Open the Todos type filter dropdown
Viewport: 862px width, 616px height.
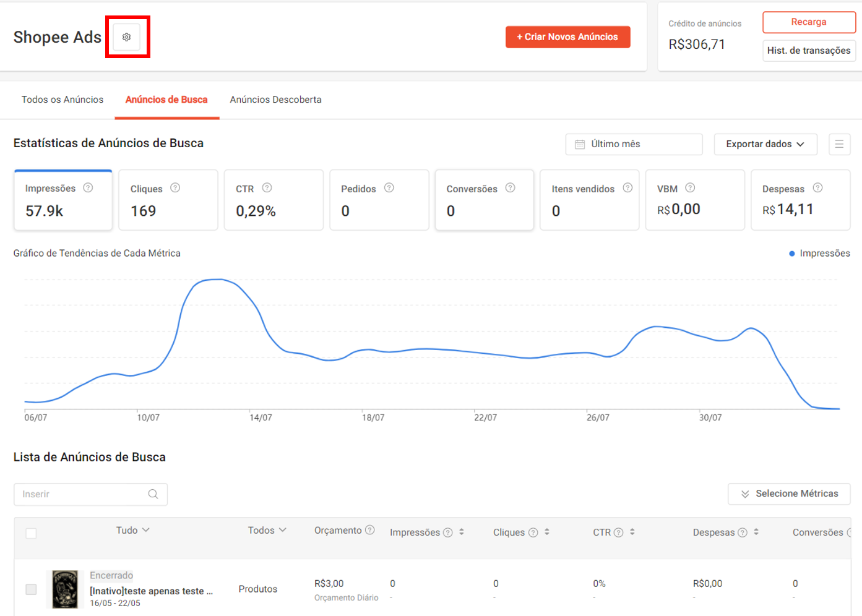(x=267, y=530)
